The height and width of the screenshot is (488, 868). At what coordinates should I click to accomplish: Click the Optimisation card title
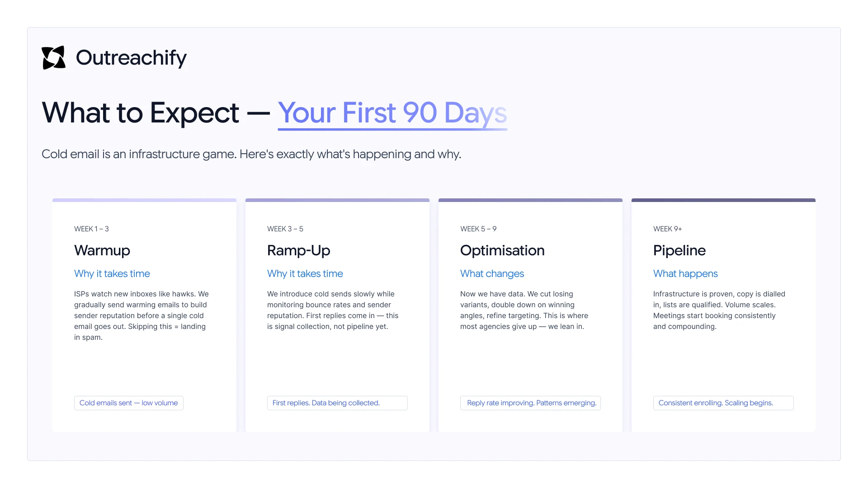[502, 250]
